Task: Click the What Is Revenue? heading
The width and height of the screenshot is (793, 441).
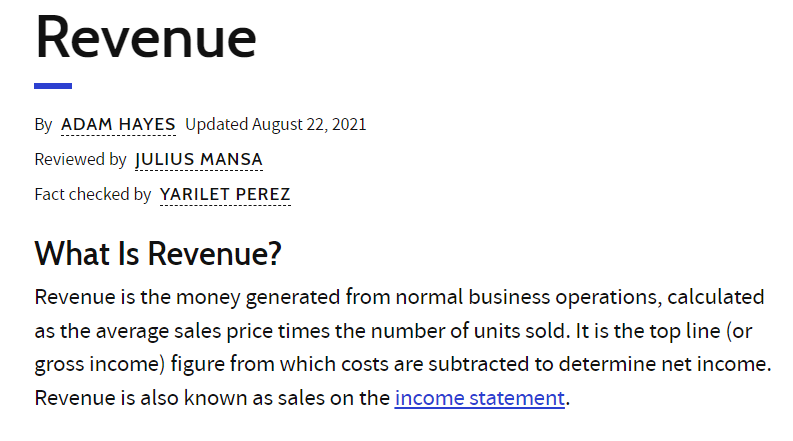Action: 158,253
